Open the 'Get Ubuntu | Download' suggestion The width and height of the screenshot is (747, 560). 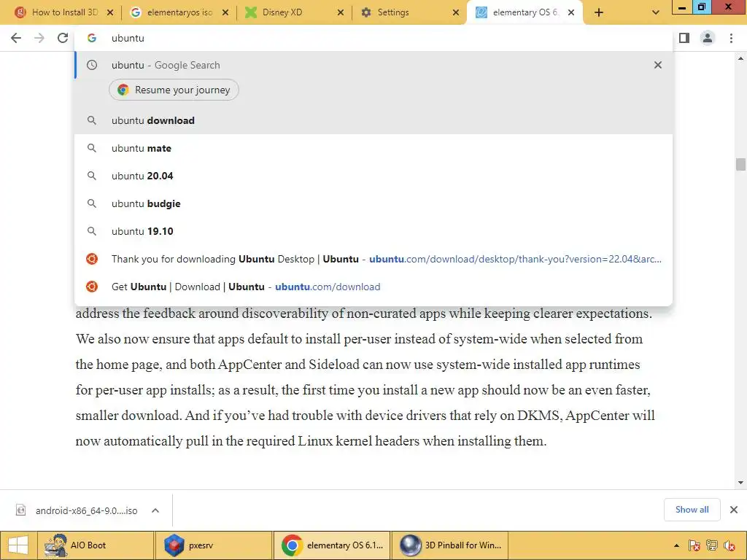coord(373,287)
